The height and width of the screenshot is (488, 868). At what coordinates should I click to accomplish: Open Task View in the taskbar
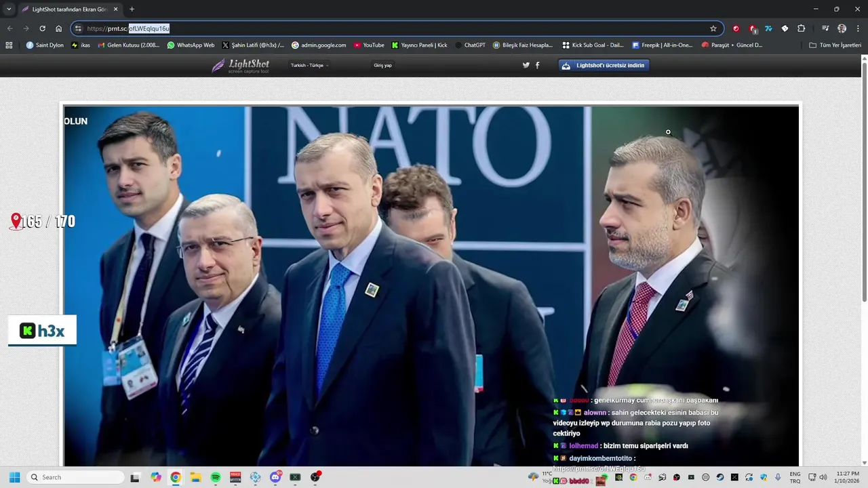pos(135,477)
